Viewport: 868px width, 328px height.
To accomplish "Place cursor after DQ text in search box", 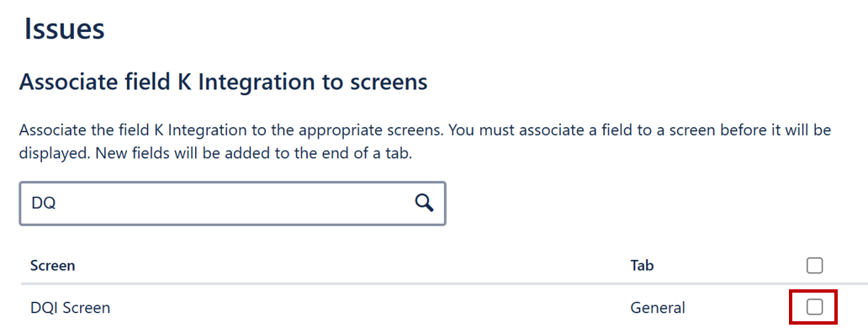I will (x=57, y=203).
